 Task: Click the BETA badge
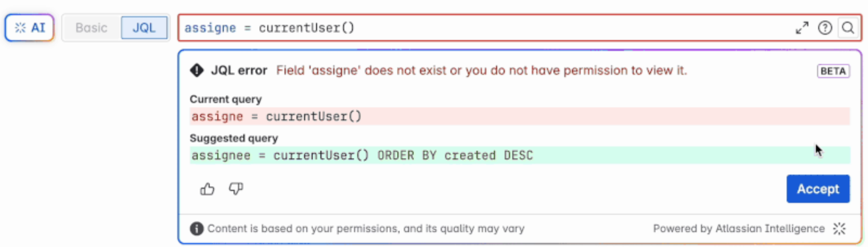tap(833, 71)
